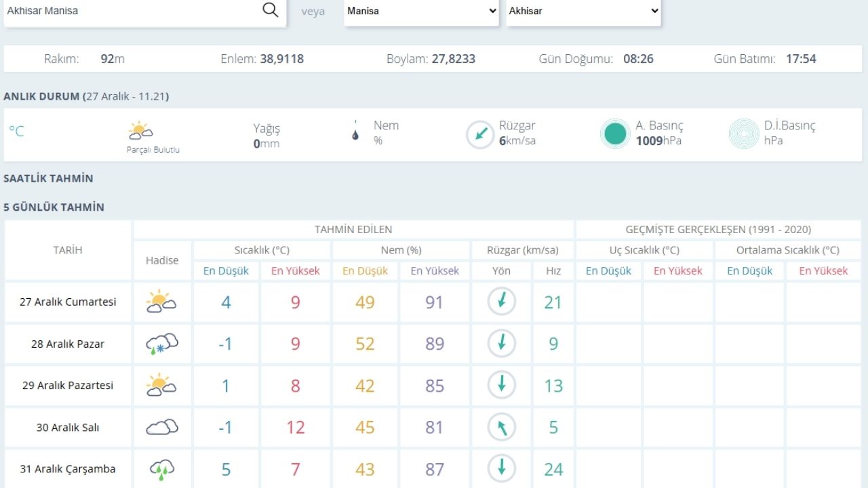868x488 pixels.
Task: Click the magnifying glass search icon
Action: 270,10
